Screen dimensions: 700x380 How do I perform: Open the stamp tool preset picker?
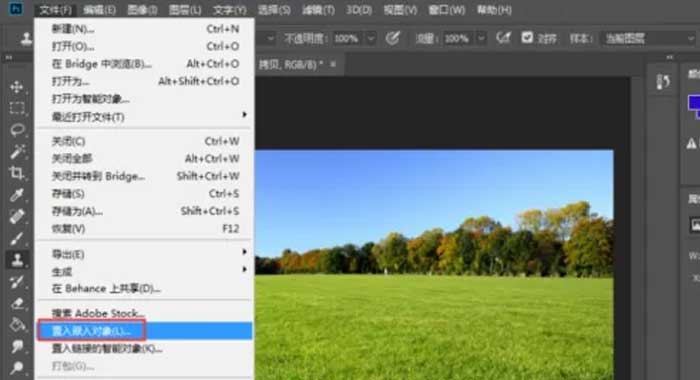(27, 39)
